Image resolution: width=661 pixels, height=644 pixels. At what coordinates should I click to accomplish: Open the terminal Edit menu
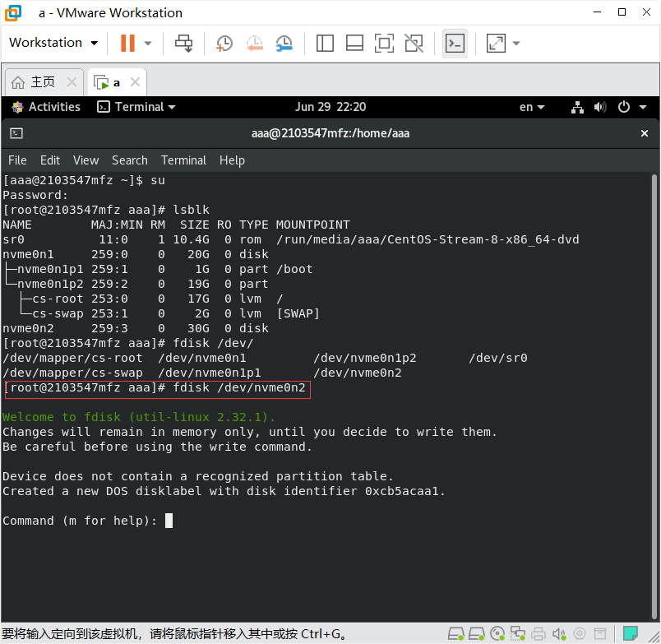tap(50, 160)
